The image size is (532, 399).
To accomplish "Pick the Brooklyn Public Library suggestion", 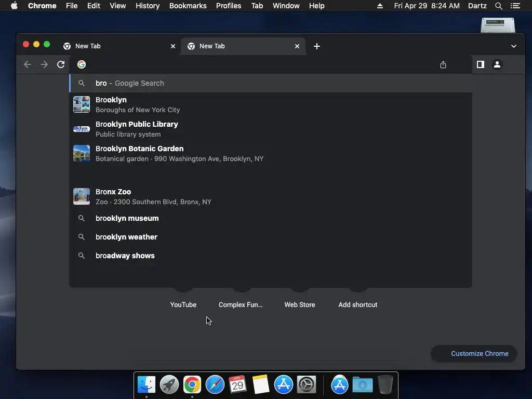I will coord(271,129).
